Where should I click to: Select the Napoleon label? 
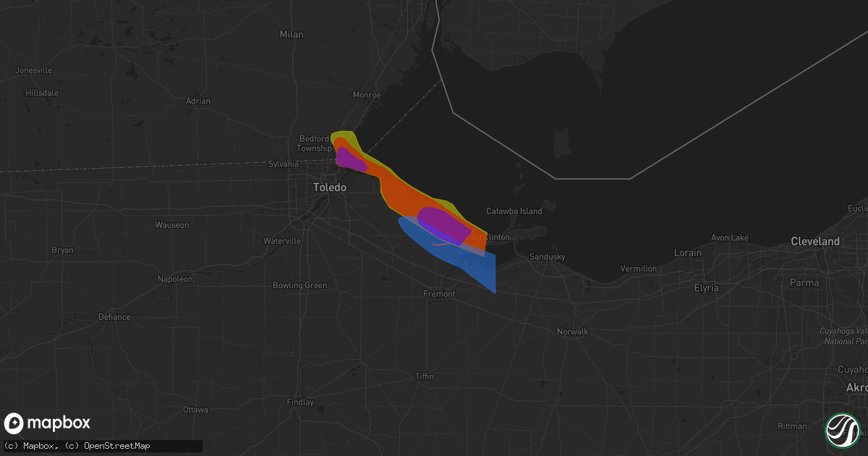[175, 279]
